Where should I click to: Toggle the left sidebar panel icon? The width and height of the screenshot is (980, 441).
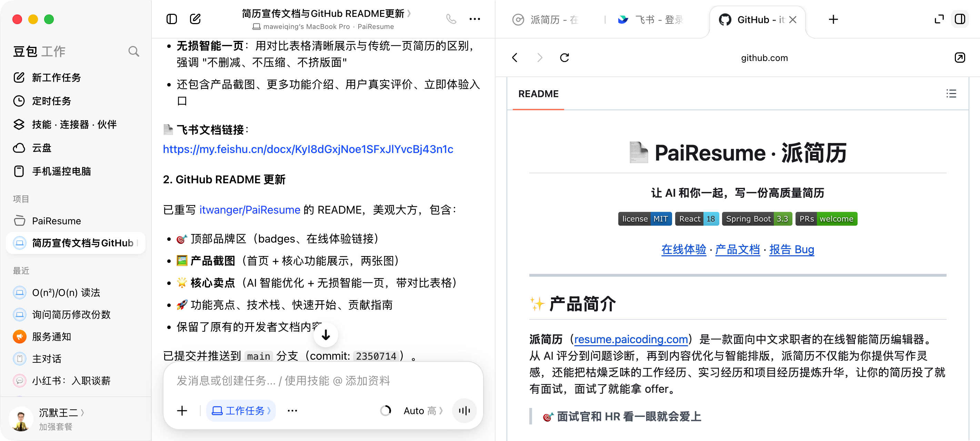(172, 19)
